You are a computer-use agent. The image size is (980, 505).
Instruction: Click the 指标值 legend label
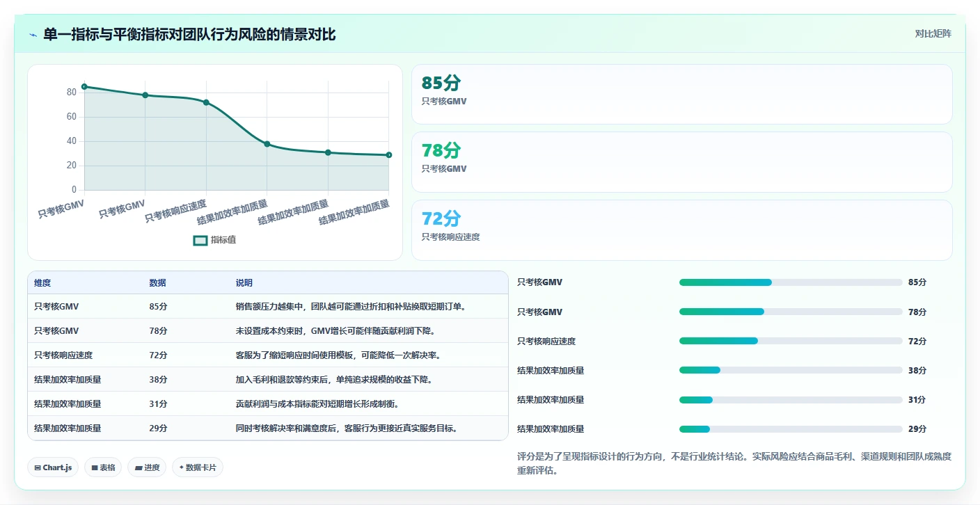[x=223, y=240]
